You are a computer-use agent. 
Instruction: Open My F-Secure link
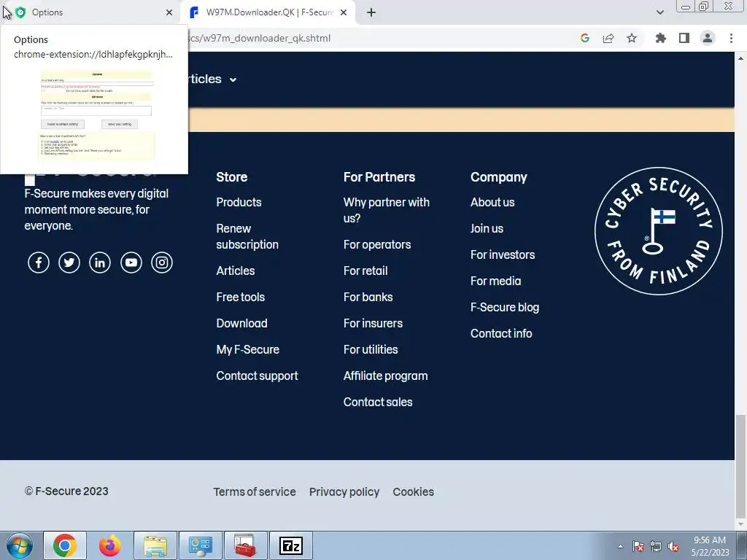[248, 349]
